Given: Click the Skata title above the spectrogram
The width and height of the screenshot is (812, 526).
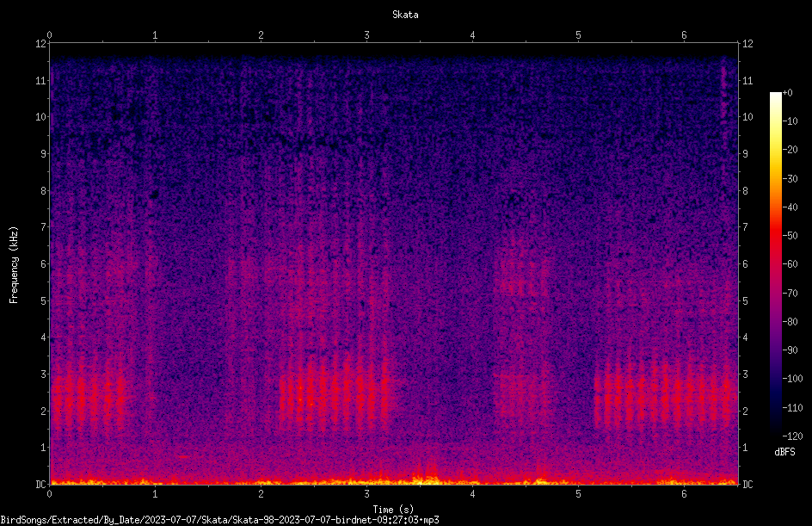Looking at the screenshot, I should 405,15.
